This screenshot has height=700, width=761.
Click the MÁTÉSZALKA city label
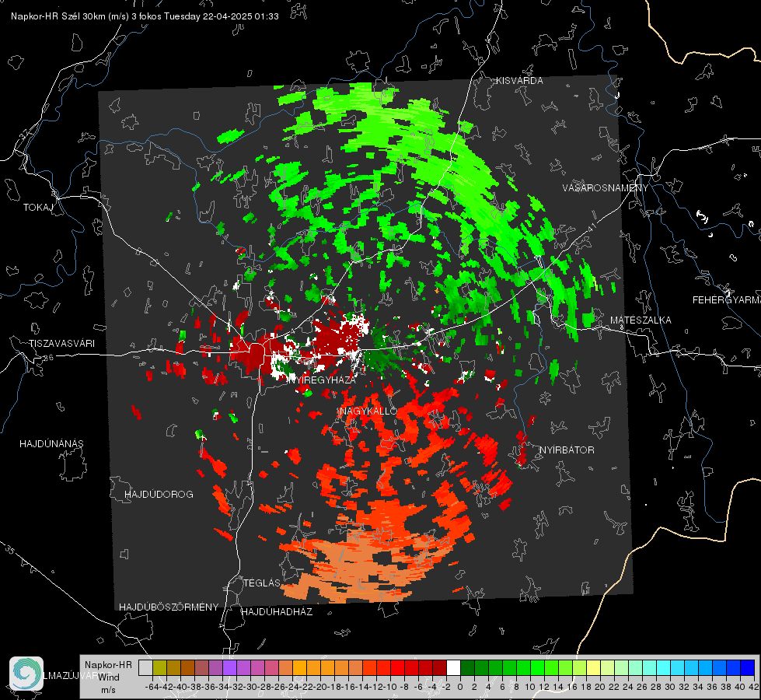(x=641, y=320)
